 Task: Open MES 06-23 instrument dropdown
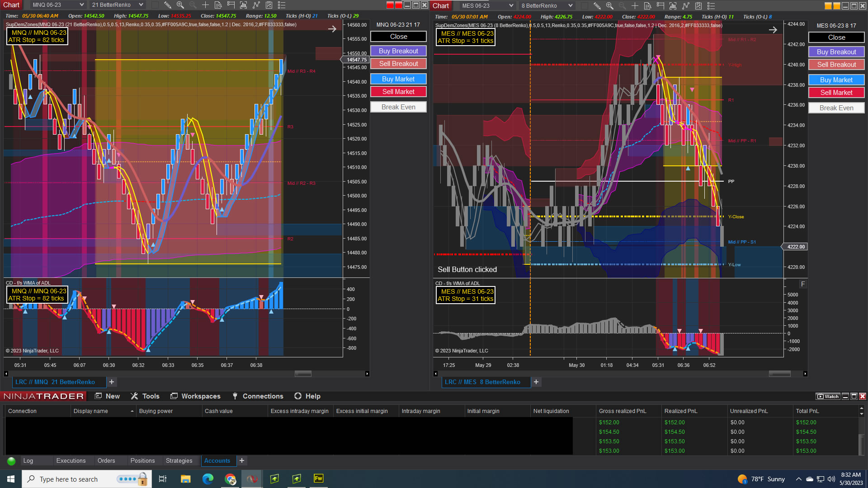(x=488, y=6)
